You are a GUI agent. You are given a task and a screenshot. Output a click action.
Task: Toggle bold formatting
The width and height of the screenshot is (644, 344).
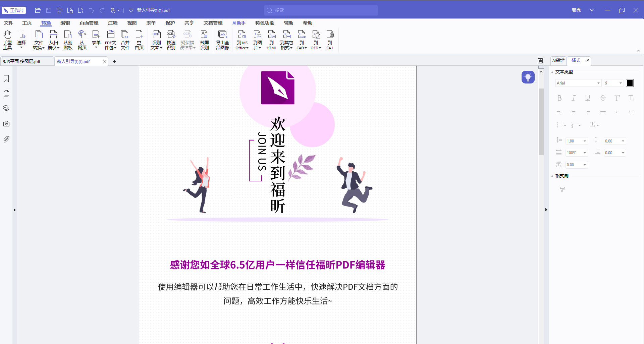tap(559, 98)
